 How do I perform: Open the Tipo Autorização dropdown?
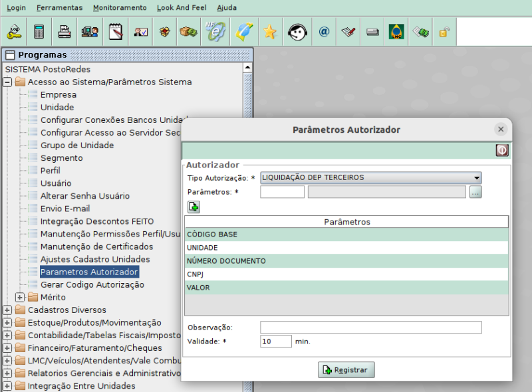476,177
